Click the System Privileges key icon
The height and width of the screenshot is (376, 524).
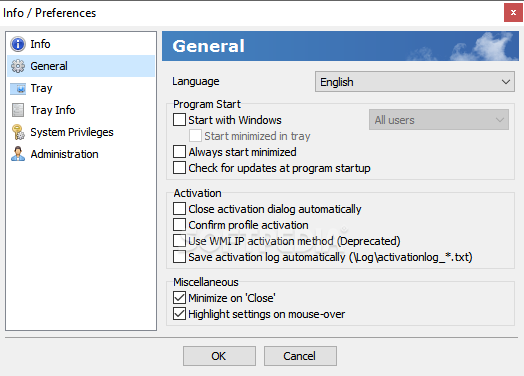point(18,132)
